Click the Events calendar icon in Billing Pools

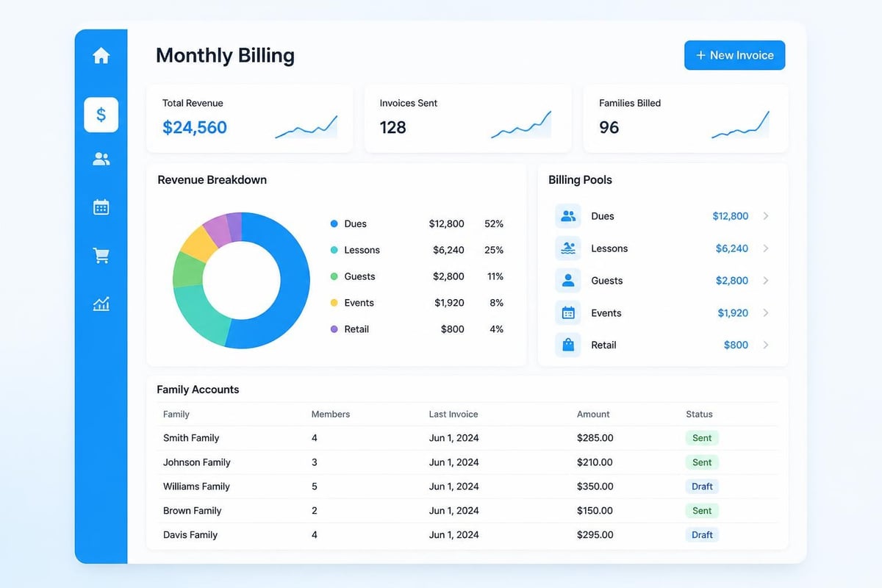[x=568, y=313]
